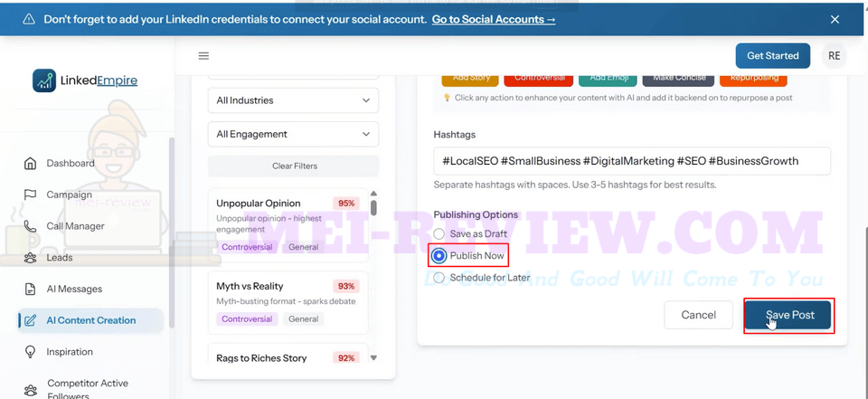Toggle the hamburger menu icon
The width and height of the screenshot is (868, 399).
pyautogui.click(x=203, y=56)
